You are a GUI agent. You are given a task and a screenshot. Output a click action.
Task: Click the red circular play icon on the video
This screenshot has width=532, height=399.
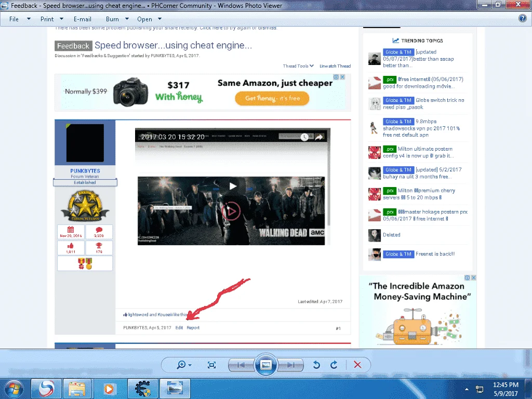(x=231, y=211)
